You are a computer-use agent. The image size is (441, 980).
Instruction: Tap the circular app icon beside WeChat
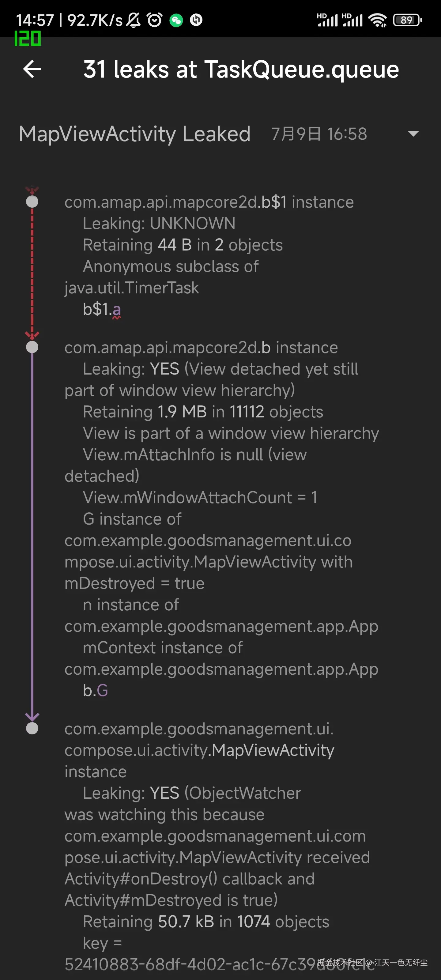(196, 20)
